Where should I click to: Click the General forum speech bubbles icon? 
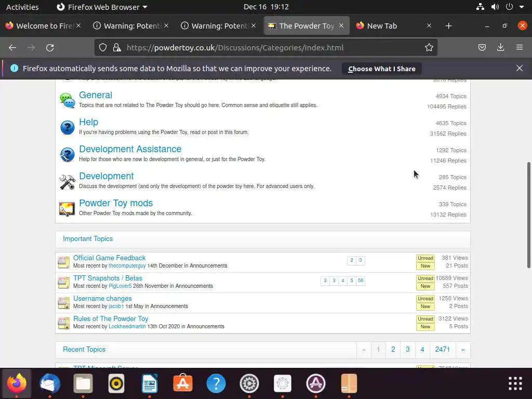[x=67, y=100]
